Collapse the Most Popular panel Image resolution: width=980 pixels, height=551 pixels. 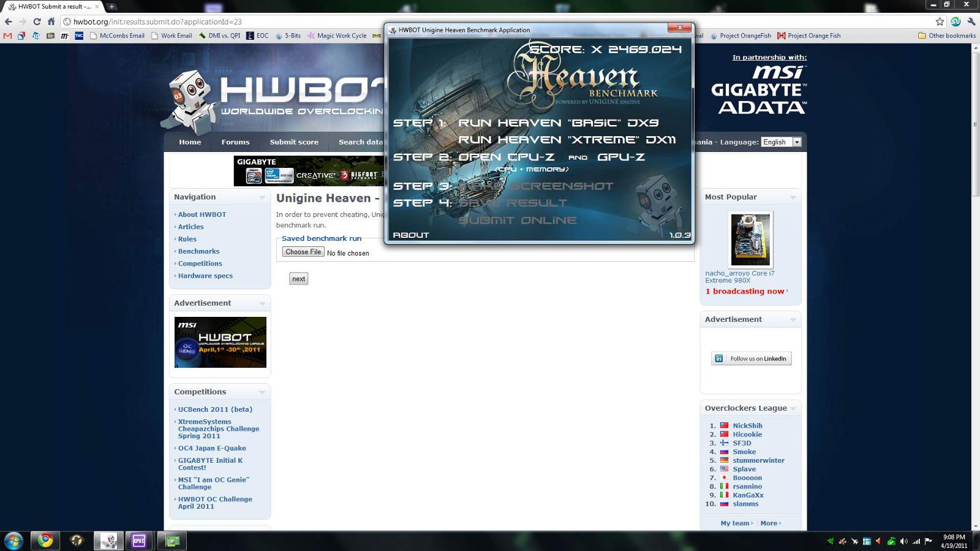click(793, 197)
